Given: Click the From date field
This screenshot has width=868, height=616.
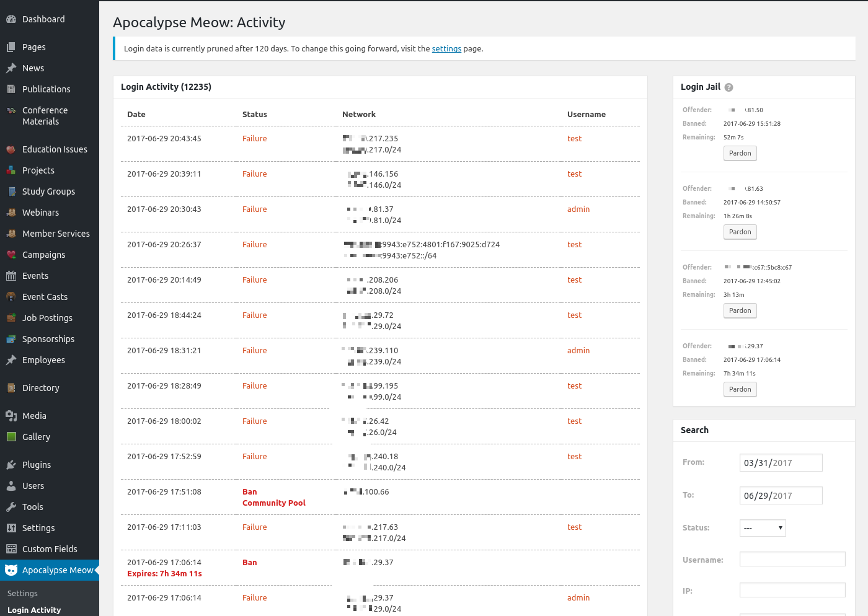Looking at the screenshot, I should click(781, 463).
